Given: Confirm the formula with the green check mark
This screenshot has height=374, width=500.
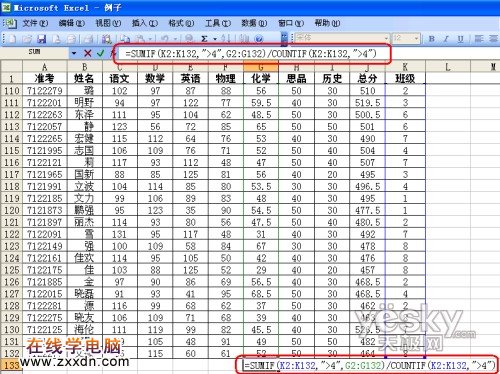Looking at the screenshot, I should point(101,53).
